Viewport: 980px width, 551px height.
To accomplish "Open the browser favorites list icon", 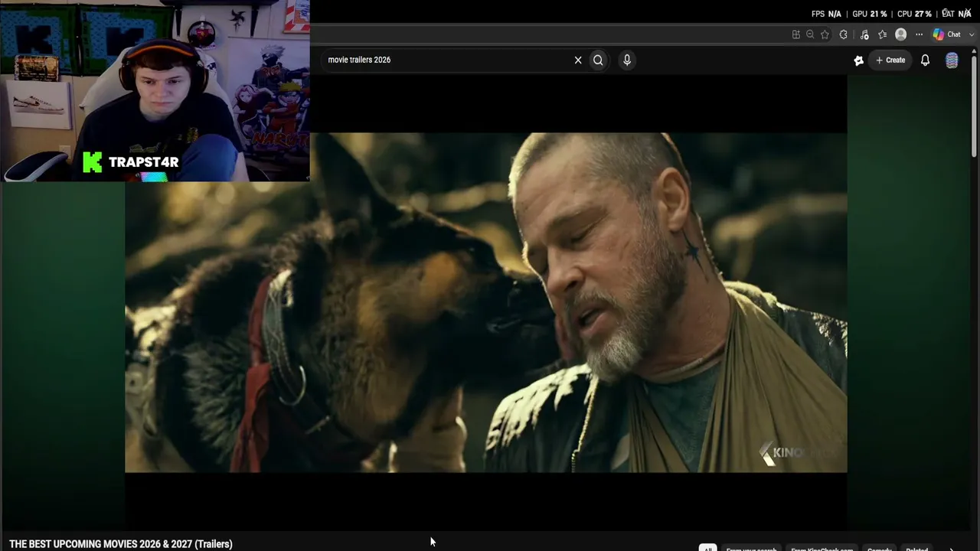I will pos(883,34).
